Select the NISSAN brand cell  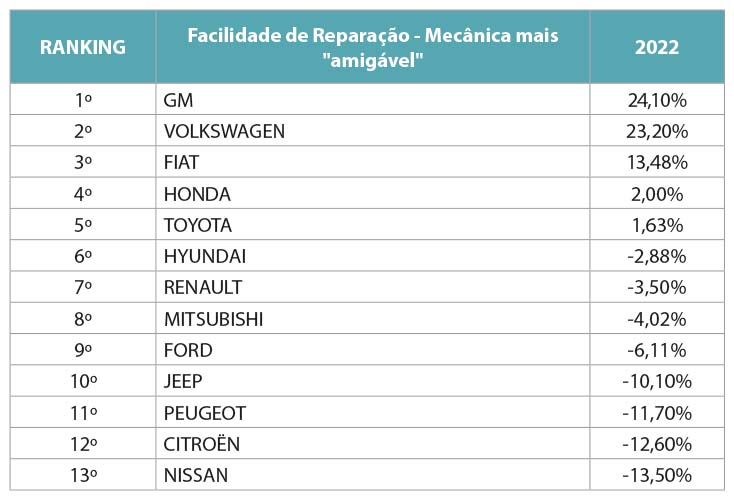click(196, 474)
